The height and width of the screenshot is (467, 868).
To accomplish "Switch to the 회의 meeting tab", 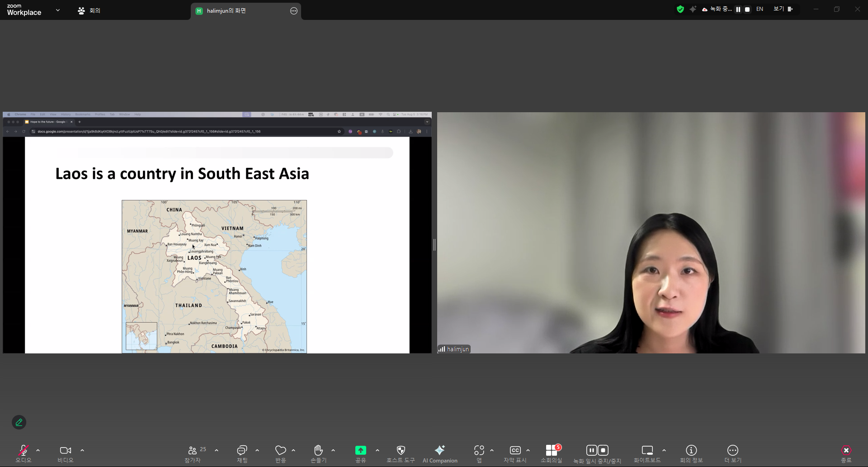I will pyautogui.click(x=89, y=10).
